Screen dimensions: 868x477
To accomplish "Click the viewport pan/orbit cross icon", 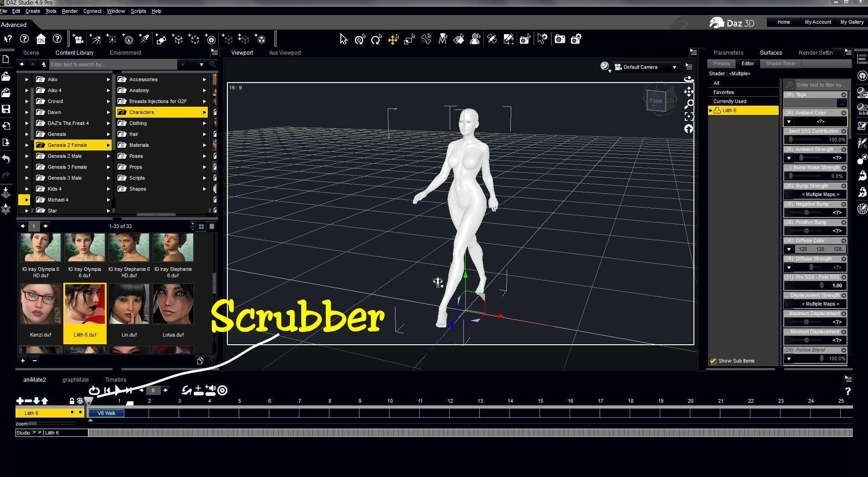I will pos(688,92).
